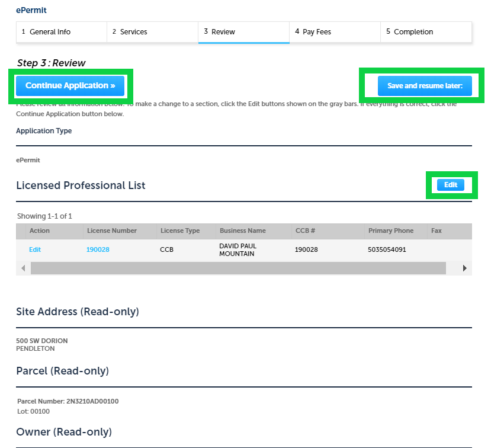Click the Action column header
491x448 pixels.
click(40, 231)
